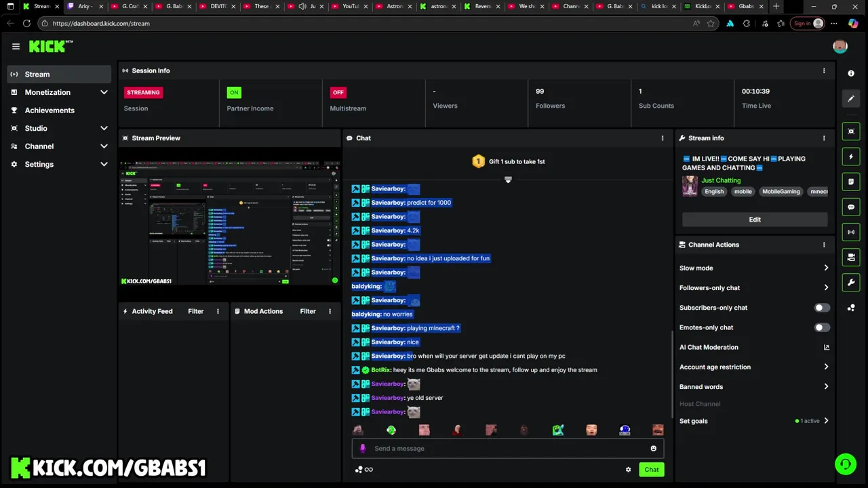Click the microphone icon in message box

(363, 448)
